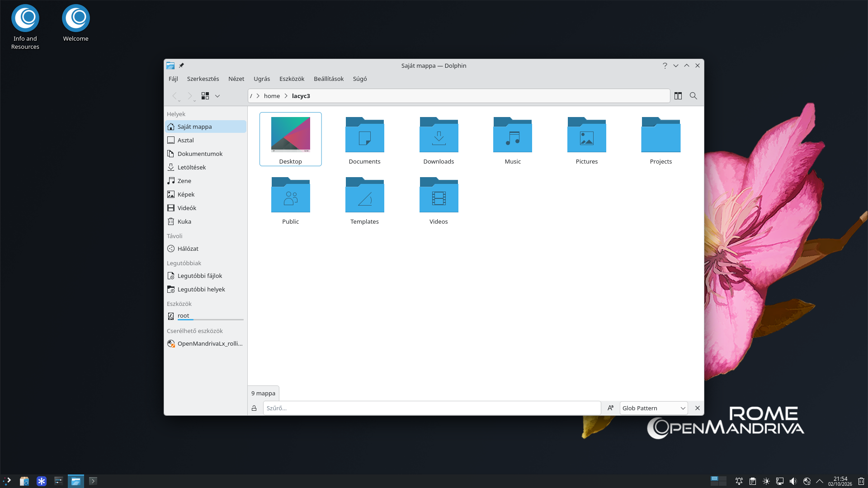Click the search magnifier icon in toolbar
This screenshot has width=868, height=488.
click(x=693, y=96)
